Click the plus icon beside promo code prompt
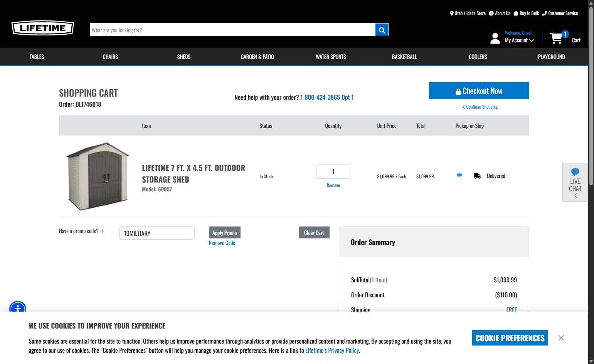This screenshot has height=364, width=594. click(102, 231)
